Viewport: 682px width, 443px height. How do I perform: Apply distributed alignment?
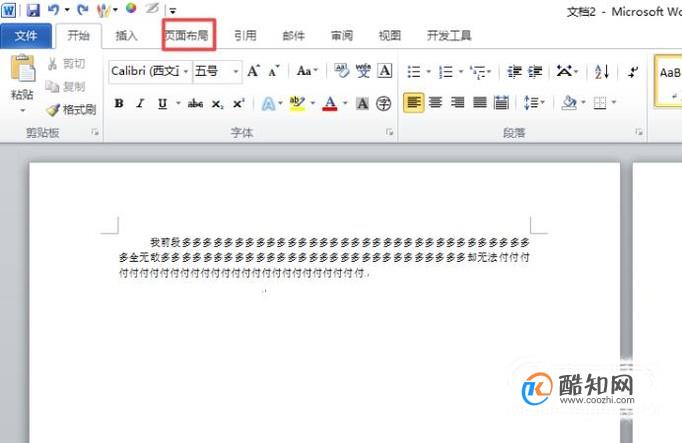coord(501,103)
